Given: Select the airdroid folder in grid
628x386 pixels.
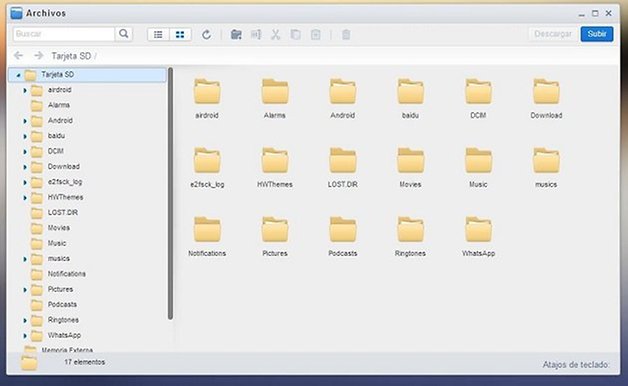Looking at the screenshot, I should [207, 99].
